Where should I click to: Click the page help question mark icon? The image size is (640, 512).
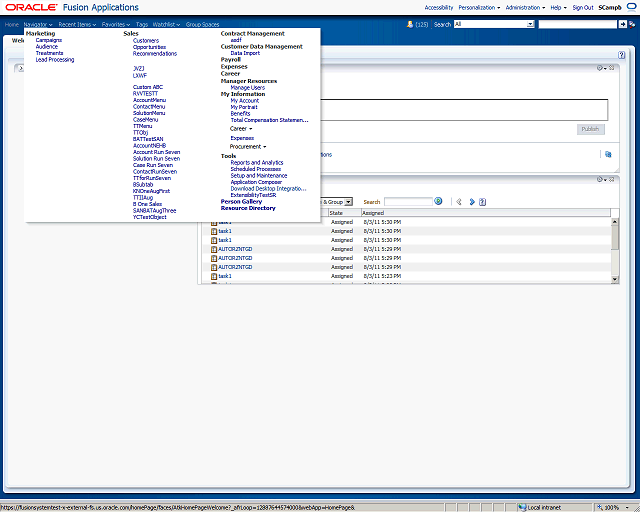coord(622,55)
